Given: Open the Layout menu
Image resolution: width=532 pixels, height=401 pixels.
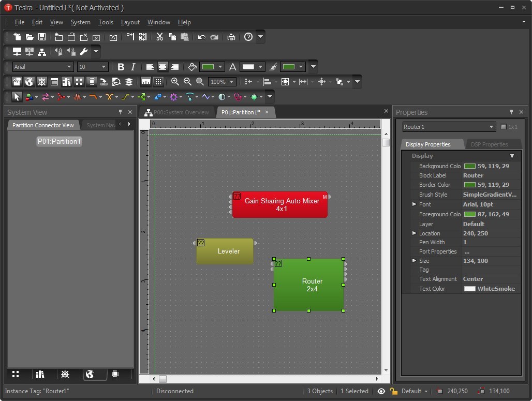Looking at the screenshot, I should [x=130, y=22].
